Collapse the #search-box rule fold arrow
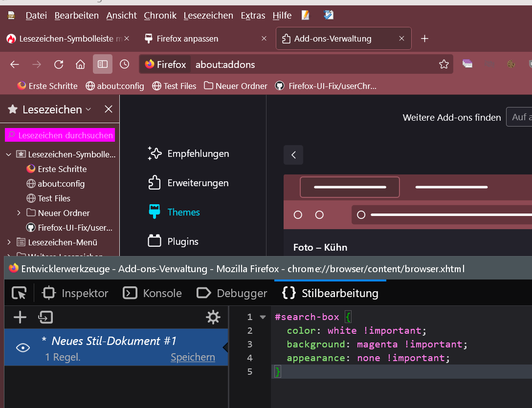 (263, 317)
